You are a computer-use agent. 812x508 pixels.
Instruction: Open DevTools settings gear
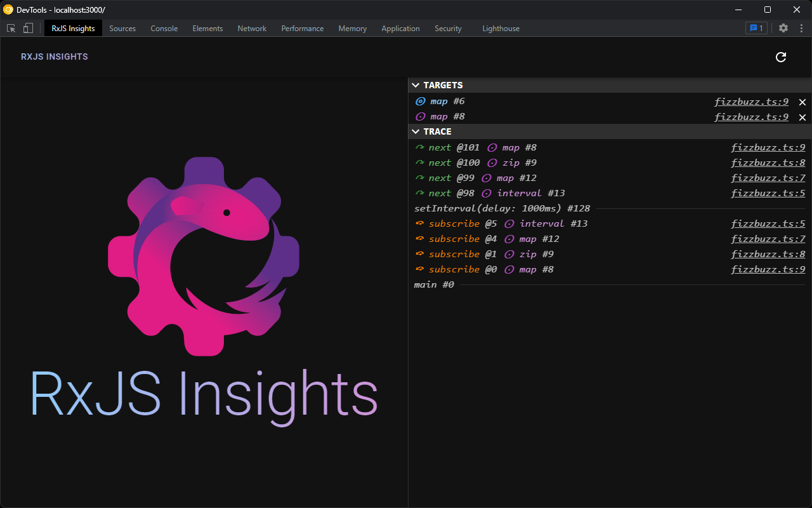click(x=783, y=28)
